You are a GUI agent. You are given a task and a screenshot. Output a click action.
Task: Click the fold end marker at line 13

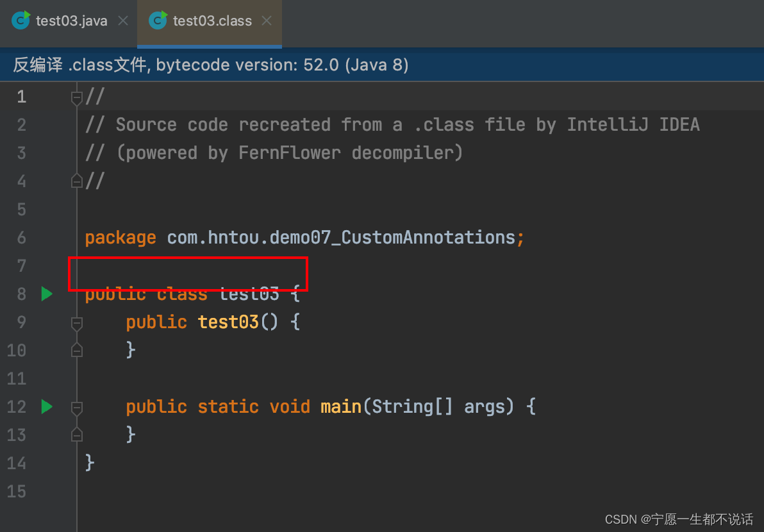pos(76,435)
